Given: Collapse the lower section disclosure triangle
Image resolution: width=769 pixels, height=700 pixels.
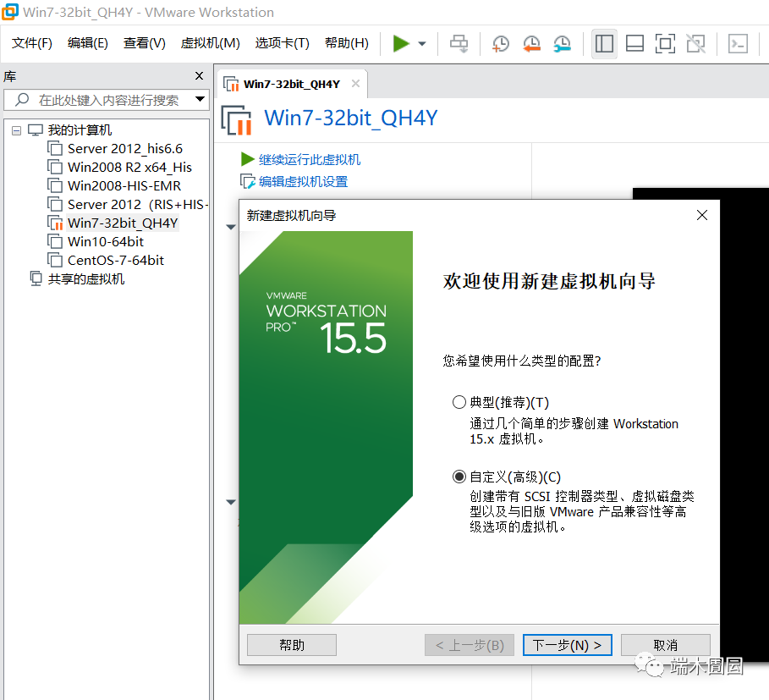Looking at the screenshot, I should pos(231,502).
